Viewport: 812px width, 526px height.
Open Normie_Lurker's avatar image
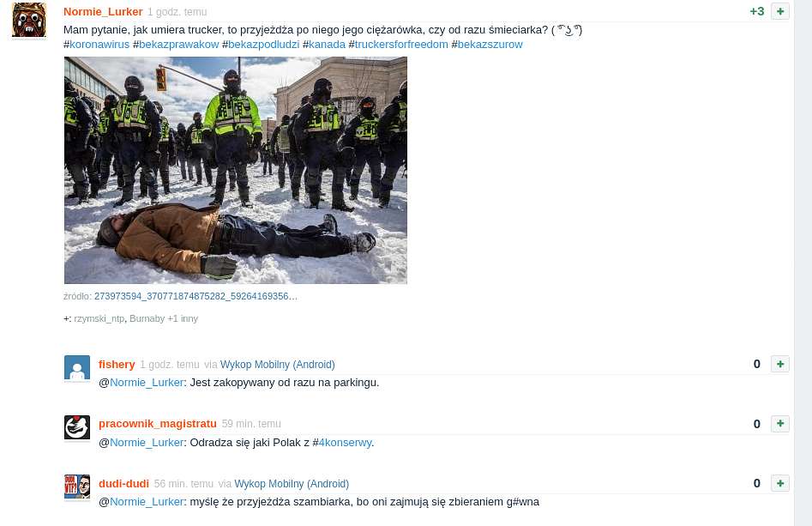click(x=29, y=21)
